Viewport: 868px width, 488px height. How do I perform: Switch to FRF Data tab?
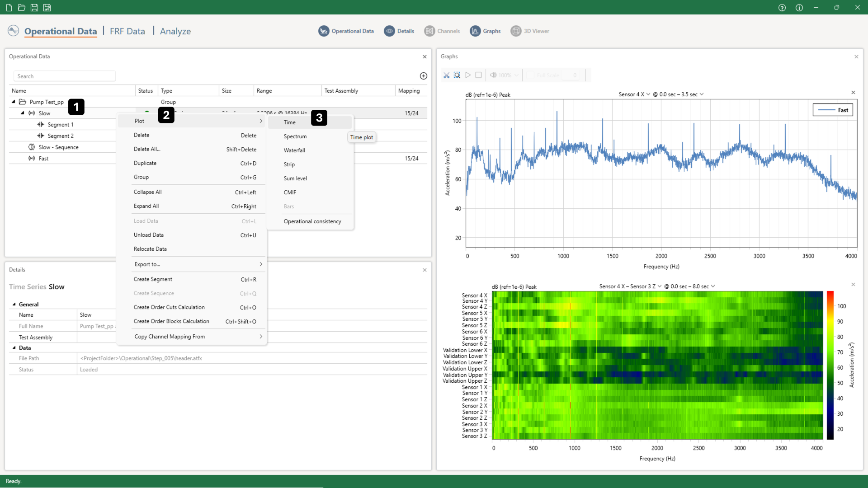pyautogui.click(x=127, y=31)
